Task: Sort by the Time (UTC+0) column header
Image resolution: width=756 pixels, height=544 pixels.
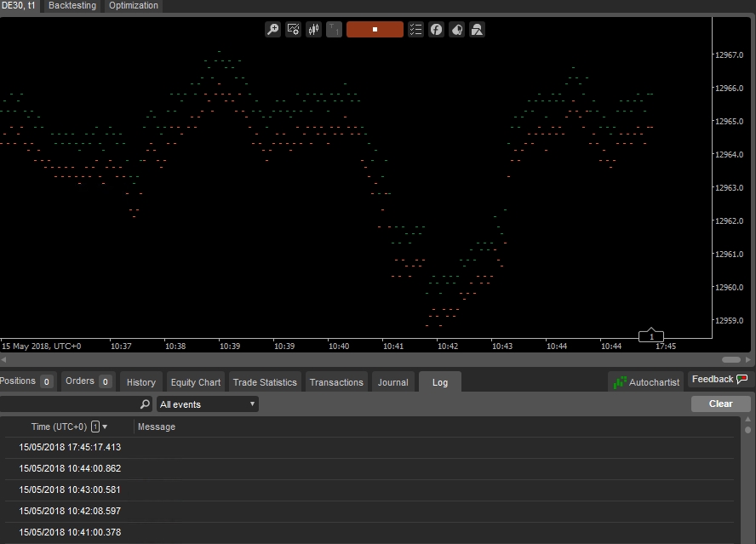Action: click(69, 427)
